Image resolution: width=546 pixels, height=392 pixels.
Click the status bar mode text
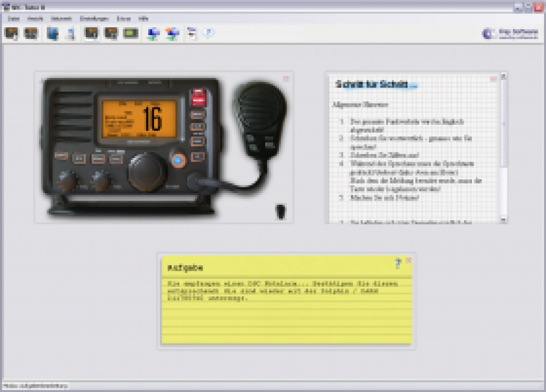(35, 386)
